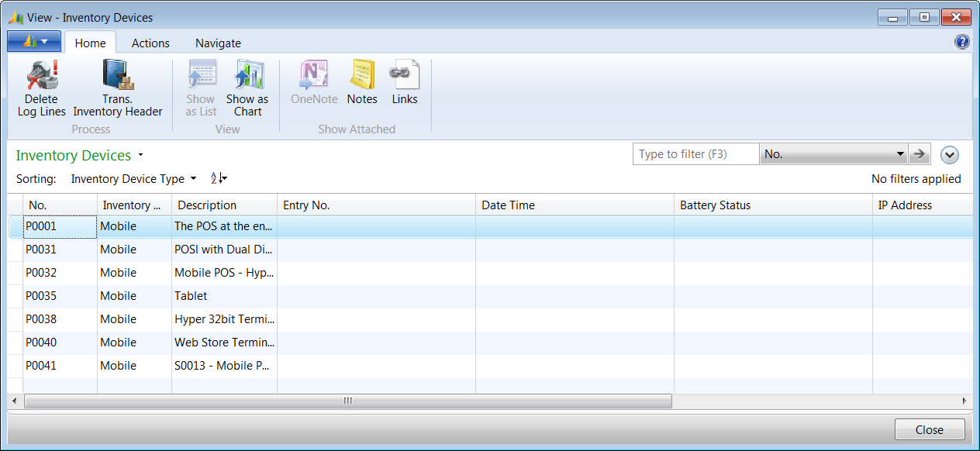Click the horizontal scrollbar thumb
The width and height of the screenshot is (980, 451).
pyautogui.click(x=348, y=401)
